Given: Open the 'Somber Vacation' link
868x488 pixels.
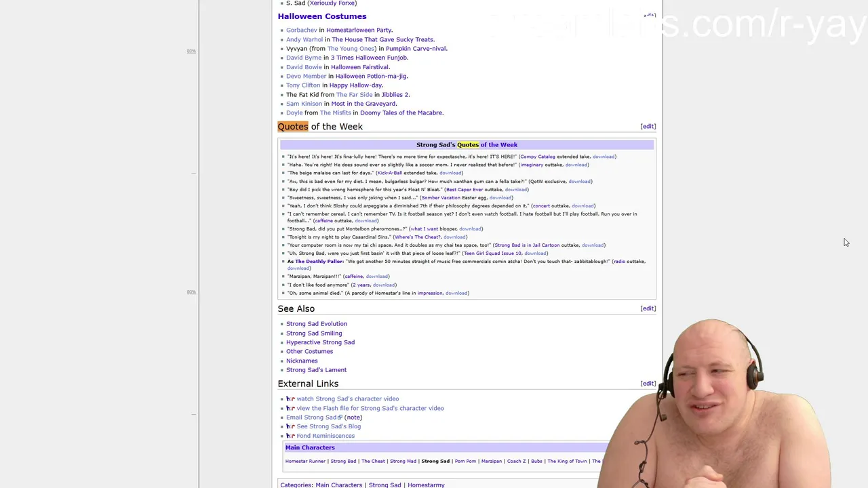Looking at the screenshot, I should (441, 198).
